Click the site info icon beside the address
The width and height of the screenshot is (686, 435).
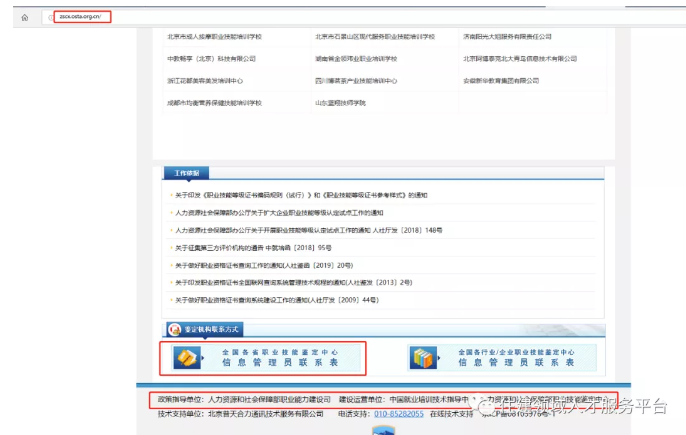pyautogui.click(x=51, y=18)
